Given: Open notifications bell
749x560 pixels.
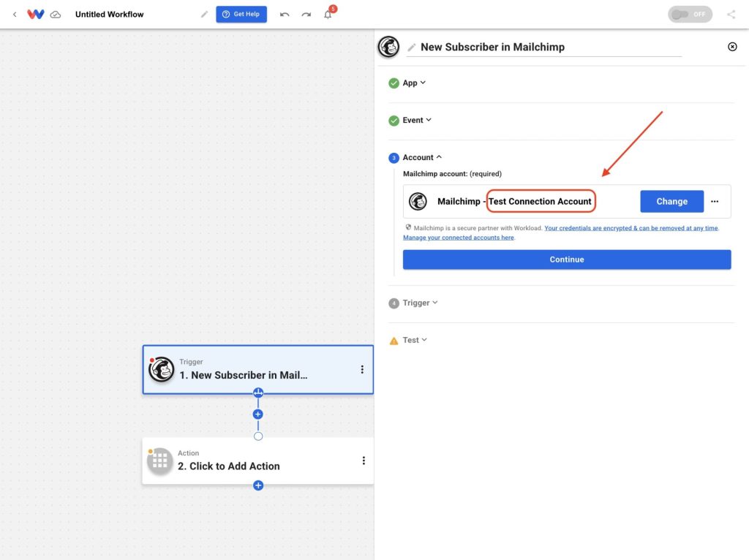Looking at the screenshot, I should click(x=328, y=15).
